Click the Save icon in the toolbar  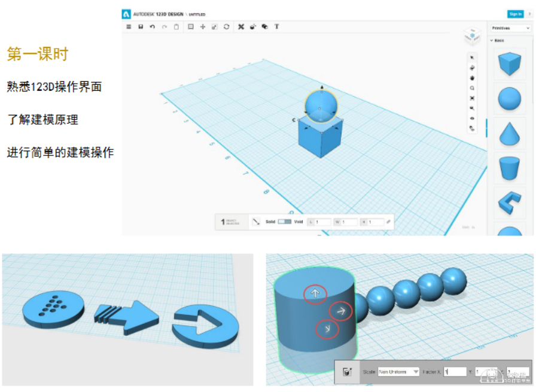[x=141, y=27]
